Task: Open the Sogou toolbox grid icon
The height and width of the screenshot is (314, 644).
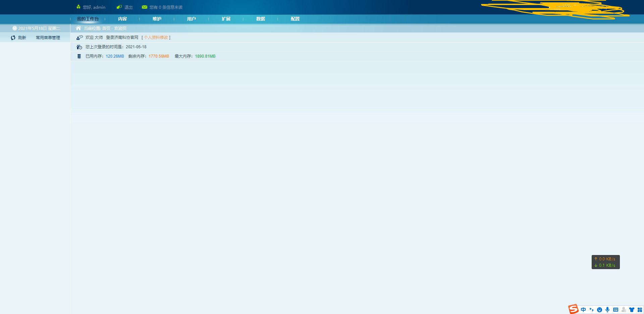Action: point(640,310)
